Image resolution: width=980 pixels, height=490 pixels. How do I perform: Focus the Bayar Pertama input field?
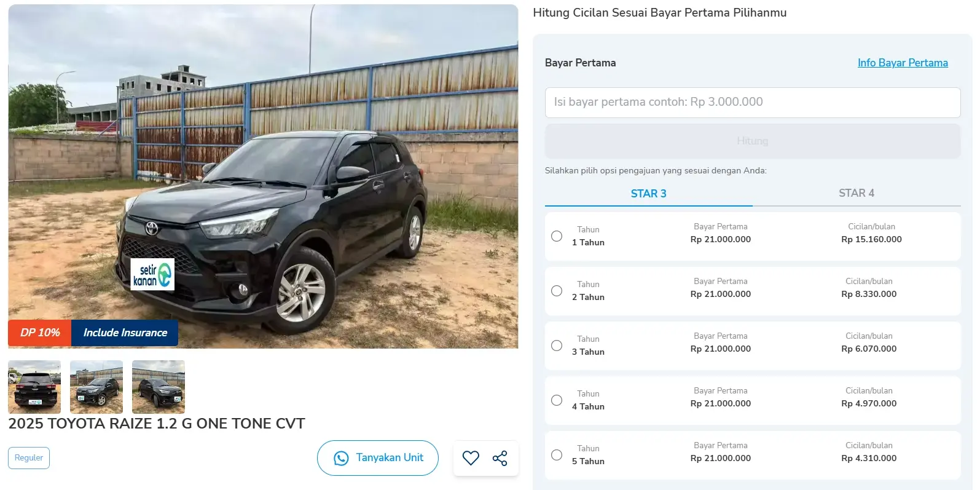(752, 103)
